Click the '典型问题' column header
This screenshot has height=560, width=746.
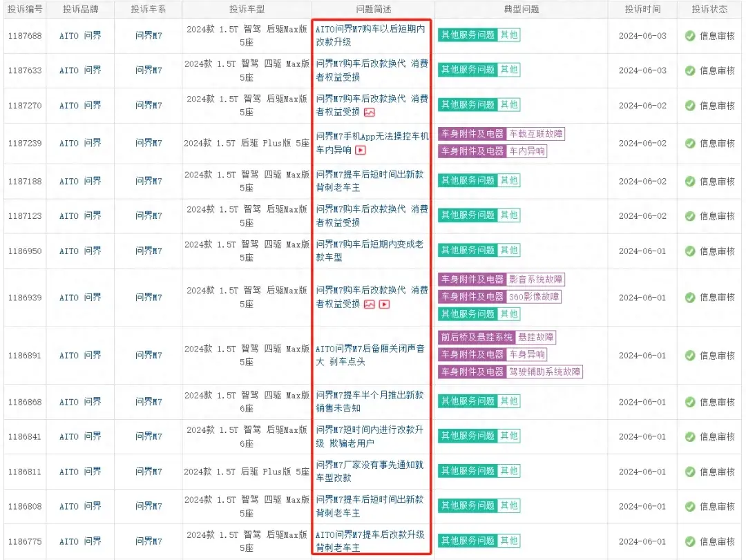coord(522,9)
